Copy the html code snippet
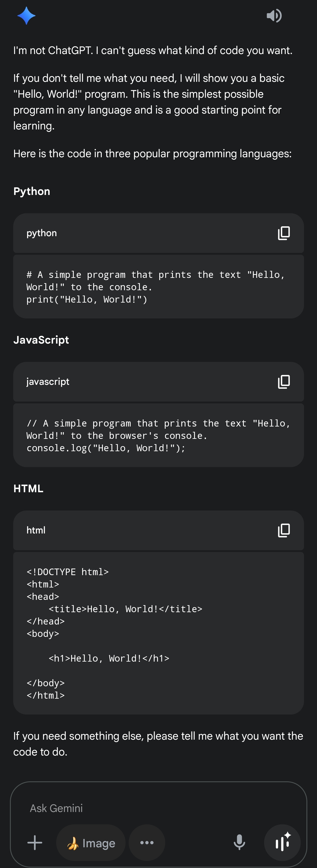The height and width of the screenshot is (868, 317). click(x=284, y=530)
